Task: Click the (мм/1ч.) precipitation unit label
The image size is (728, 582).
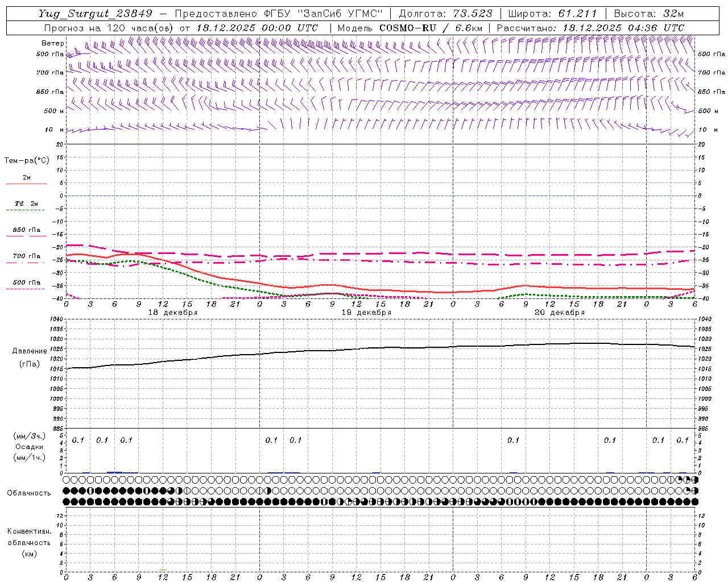Action: pyautogui.click(x=30, y=458)
